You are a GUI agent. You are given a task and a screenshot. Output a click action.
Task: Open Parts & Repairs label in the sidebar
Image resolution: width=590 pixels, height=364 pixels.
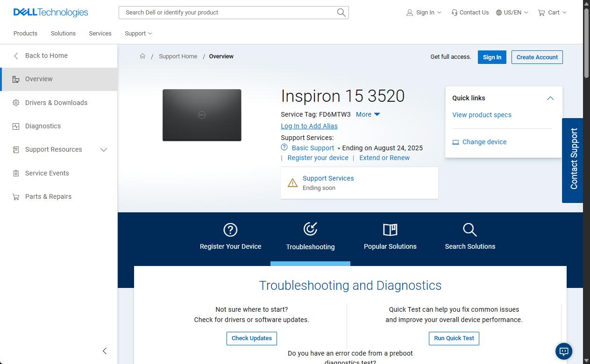click(x=48, y=196)
